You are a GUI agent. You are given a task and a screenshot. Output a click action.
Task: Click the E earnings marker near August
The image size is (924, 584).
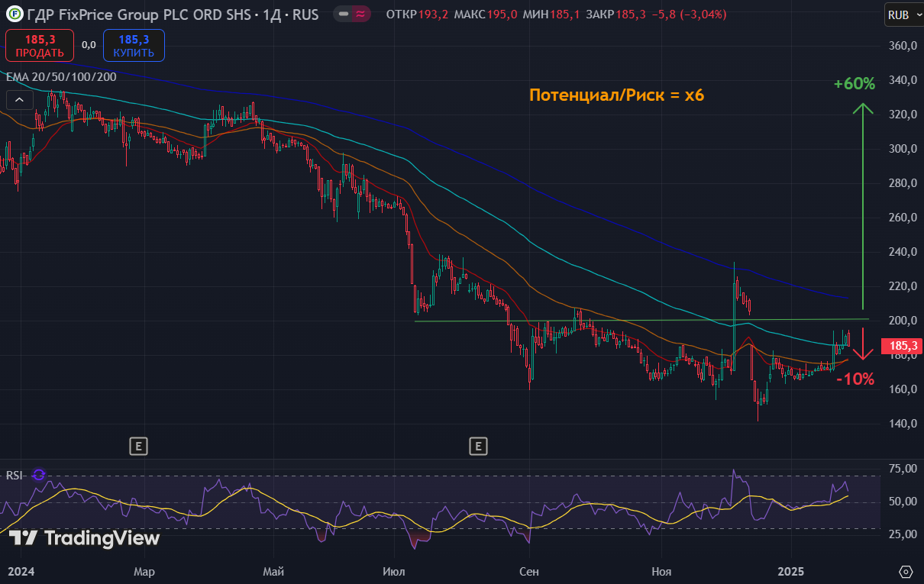(x=478, y=445)
